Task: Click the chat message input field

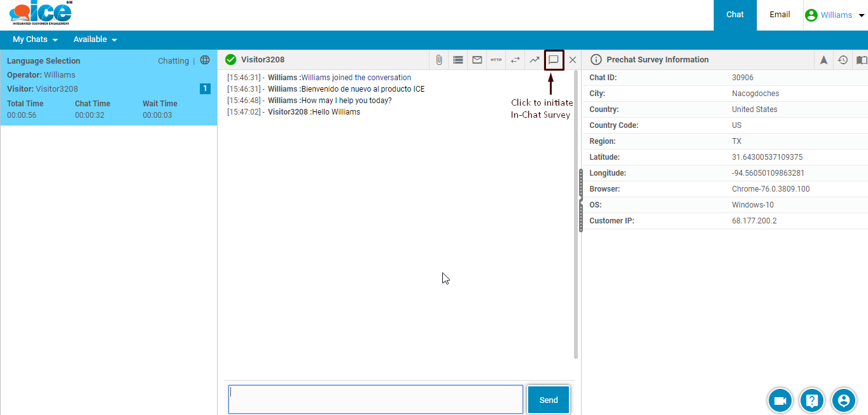Action: pos(375,400)
